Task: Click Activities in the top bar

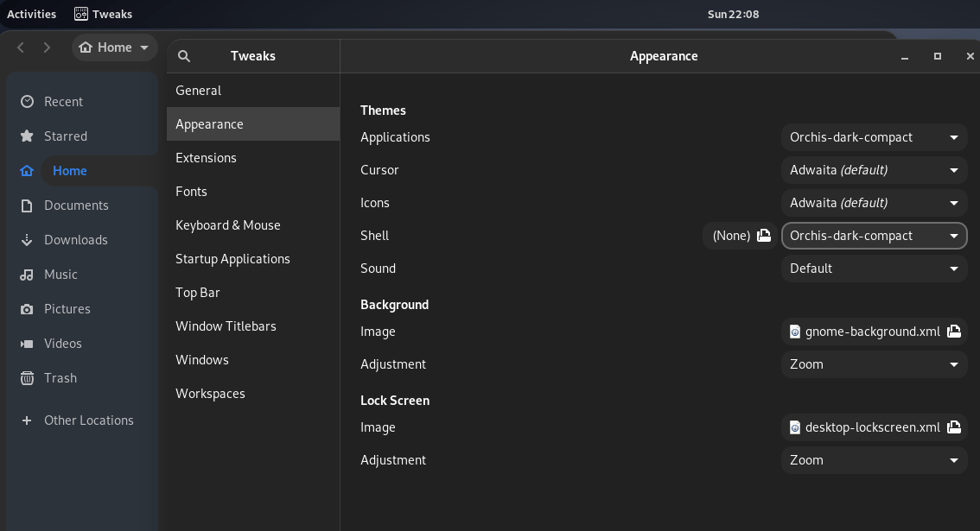Action: click(x=31, y=13)
